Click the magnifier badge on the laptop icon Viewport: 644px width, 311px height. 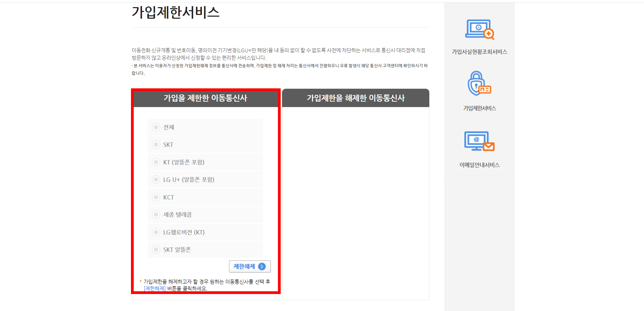(x=488, y=34)
